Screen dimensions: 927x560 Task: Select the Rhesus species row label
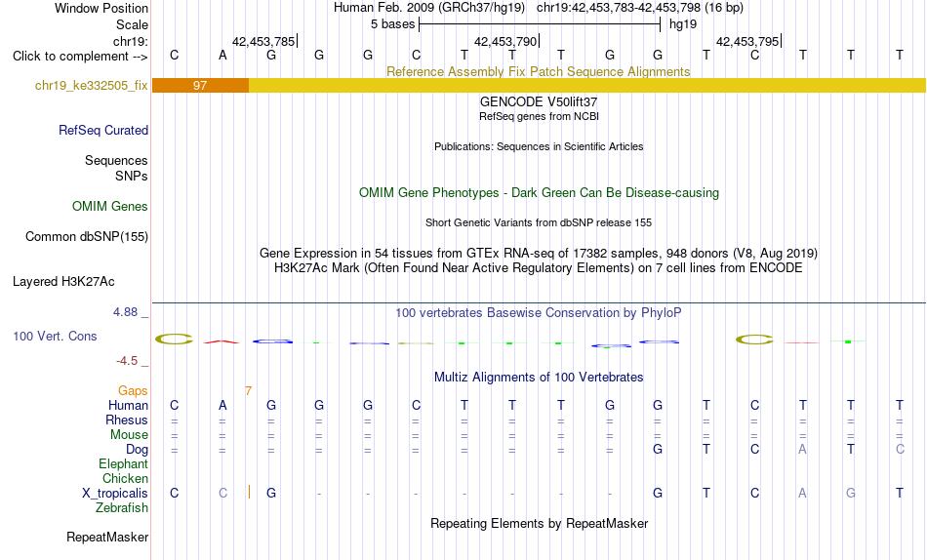click(x=127, y=420)
